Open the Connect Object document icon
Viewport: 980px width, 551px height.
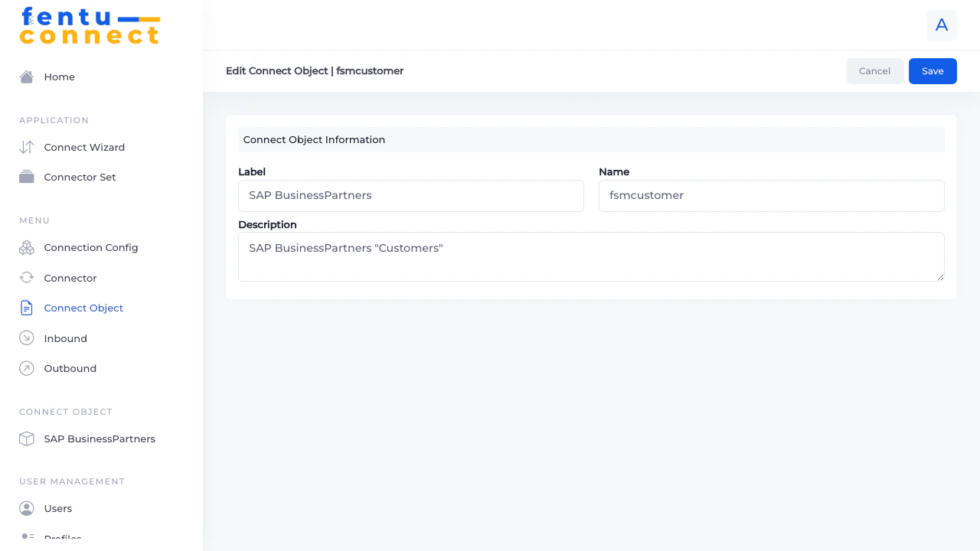click(26, 308)
